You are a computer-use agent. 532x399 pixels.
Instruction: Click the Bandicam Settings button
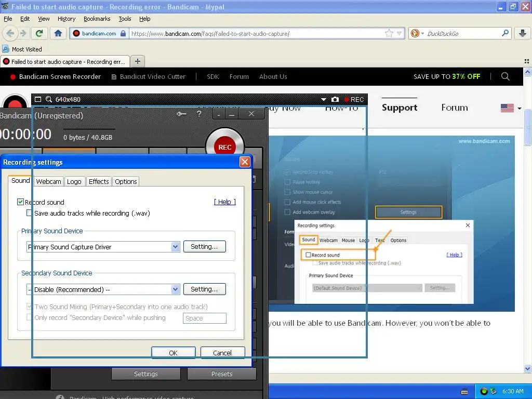(145, 374)
